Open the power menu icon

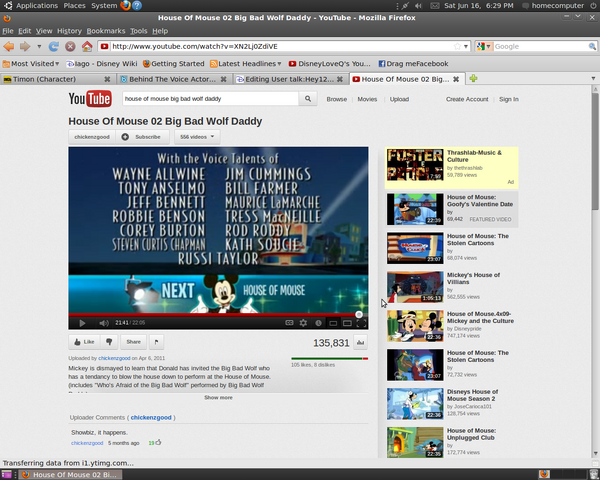click(593, 6)
